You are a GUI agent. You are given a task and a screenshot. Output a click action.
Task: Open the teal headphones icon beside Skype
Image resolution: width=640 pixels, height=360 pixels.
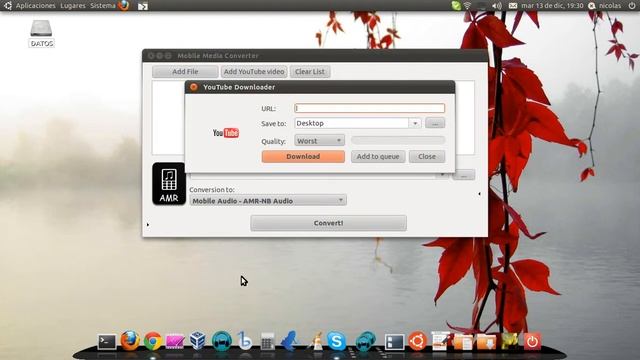tap(365, 341)
